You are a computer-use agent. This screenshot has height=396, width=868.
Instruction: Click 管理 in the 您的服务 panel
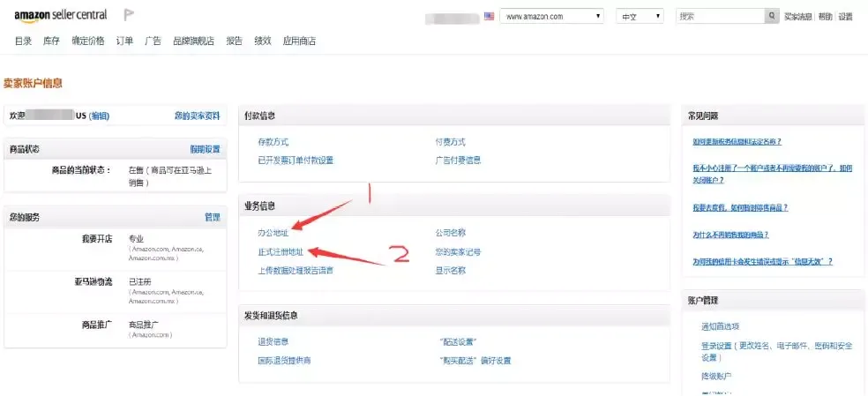[212, 217]
